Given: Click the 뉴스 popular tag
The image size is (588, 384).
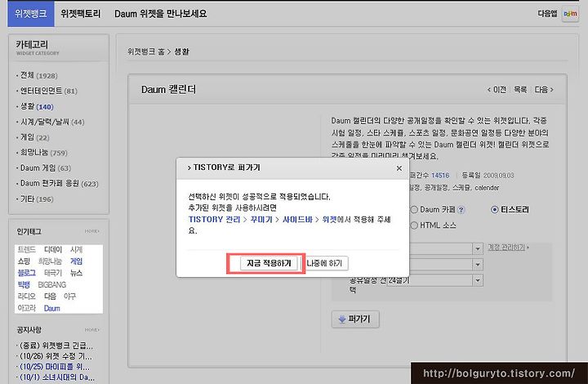Looking at the screenshot, I should pos(76,273).
